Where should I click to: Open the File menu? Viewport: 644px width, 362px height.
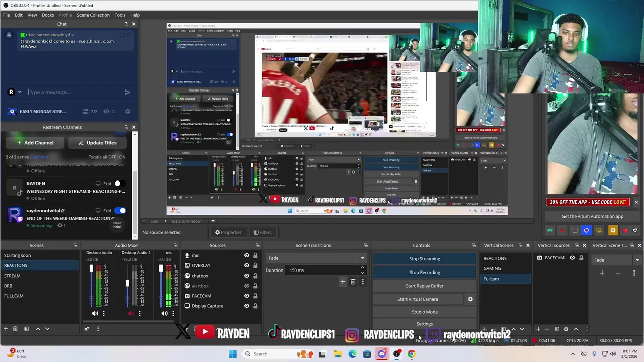(x=6, y=15)
